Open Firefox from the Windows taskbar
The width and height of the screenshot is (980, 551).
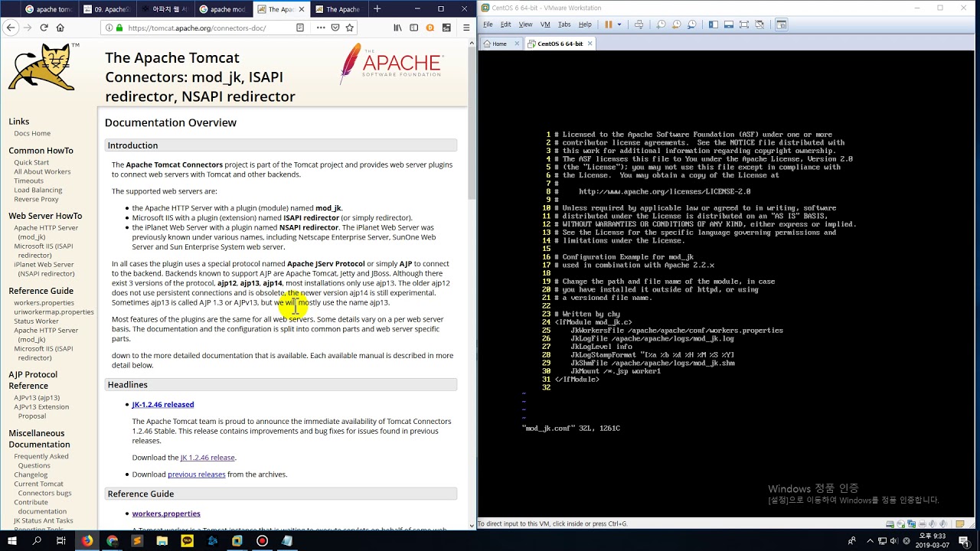coord(87,540)
